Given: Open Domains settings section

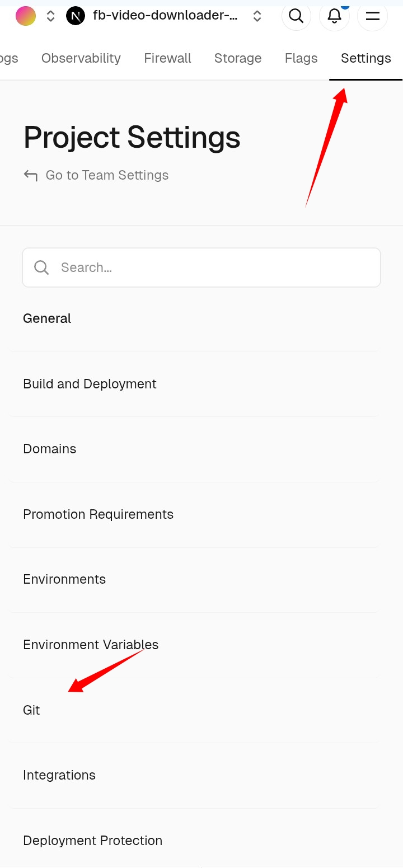Looking at the screenshot, I should (49, 449).
